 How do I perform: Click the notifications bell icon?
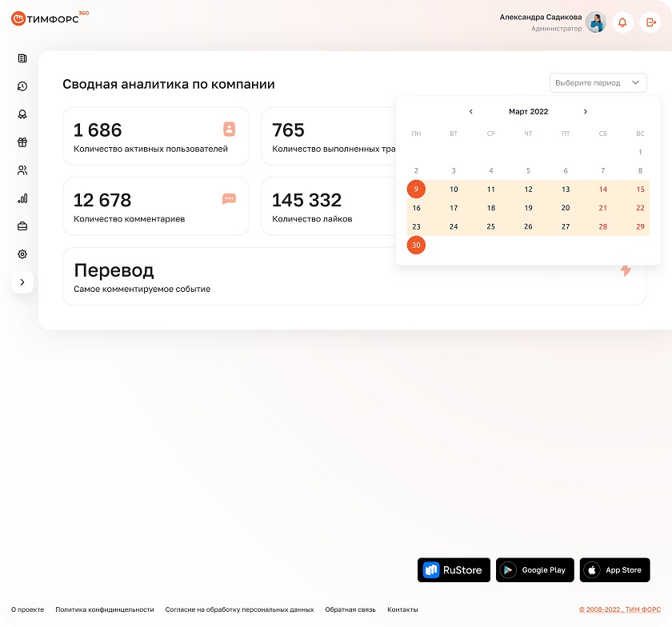(622, 22)
